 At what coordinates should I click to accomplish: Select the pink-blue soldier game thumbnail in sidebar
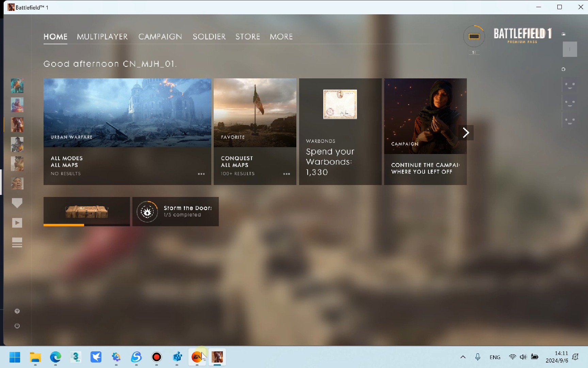tap(17, 105)
